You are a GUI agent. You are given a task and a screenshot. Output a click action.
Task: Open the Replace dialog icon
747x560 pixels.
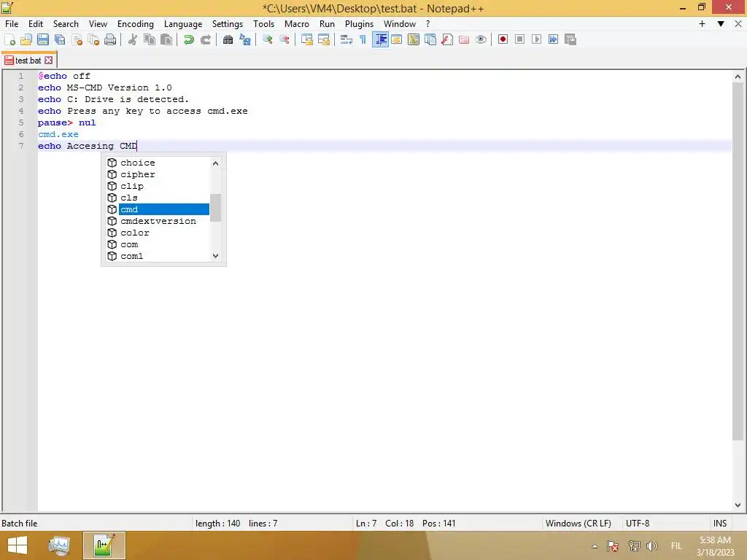pos(245,39)
